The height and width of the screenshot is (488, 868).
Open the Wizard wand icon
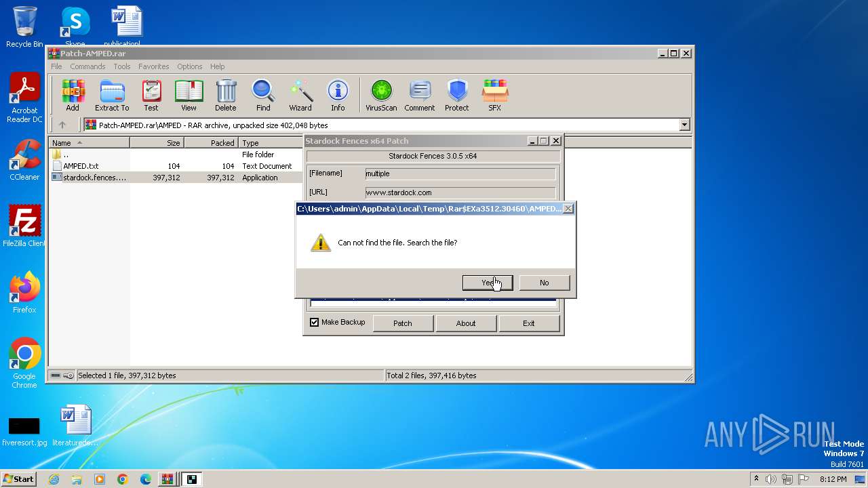point(300,95)
